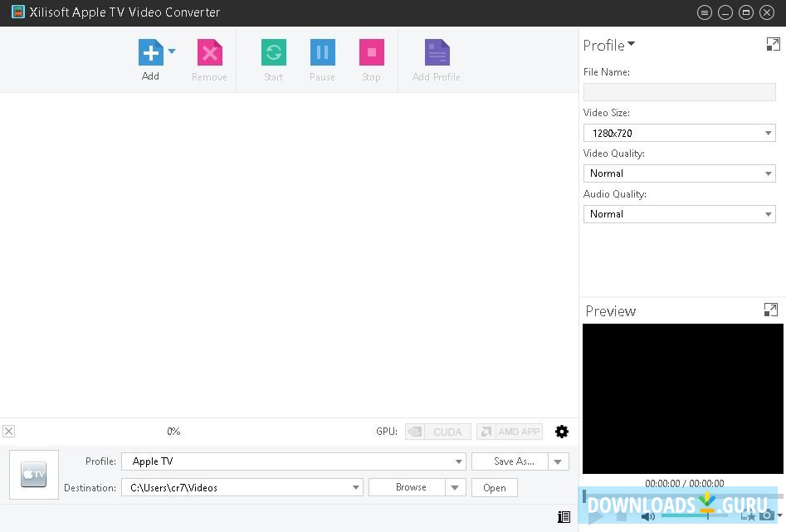Click the Start conversion icon
The width and height of the screenshot is (786, 532).
[274, 52]
